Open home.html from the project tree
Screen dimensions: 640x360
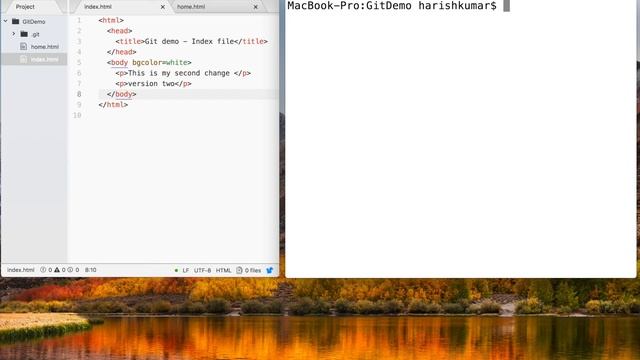(x=45, y=47)
